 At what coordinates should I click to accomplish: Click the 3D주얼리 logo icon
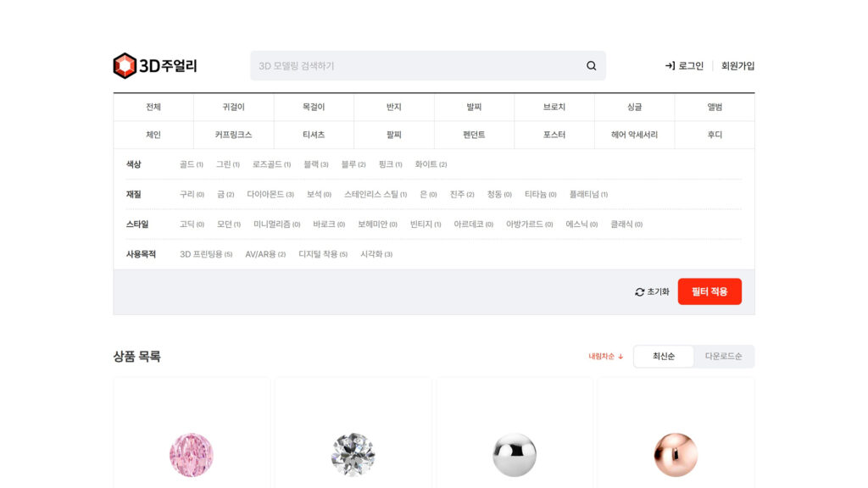125,65
